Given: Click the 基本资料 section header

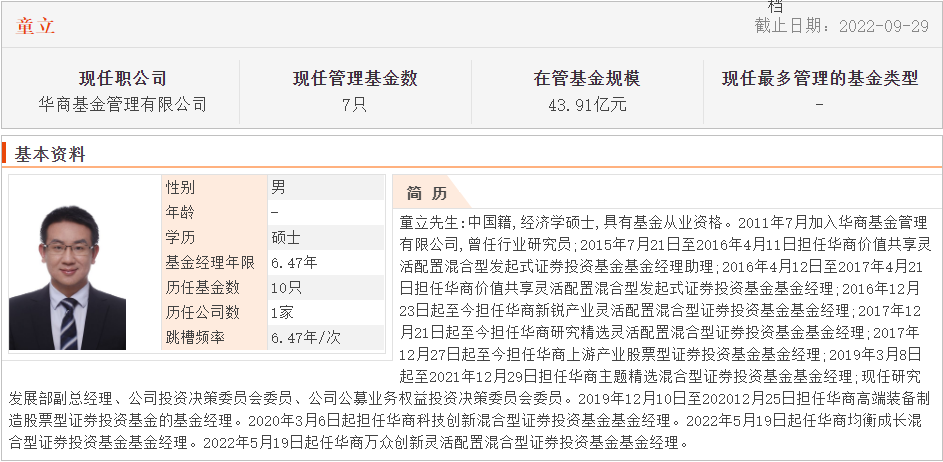Looking at the screenshot, I should (x=51, y=154).
